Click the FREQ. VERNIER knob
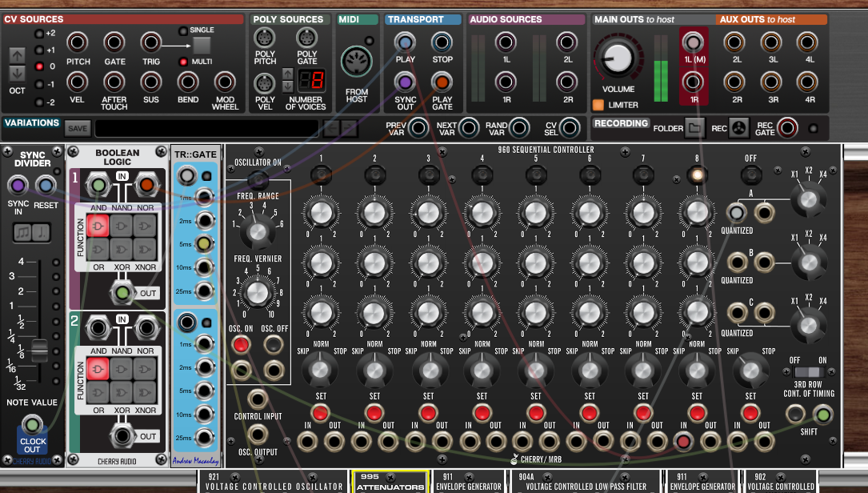The width and height of the screenshot is (868, 493). tap(257, 294)
